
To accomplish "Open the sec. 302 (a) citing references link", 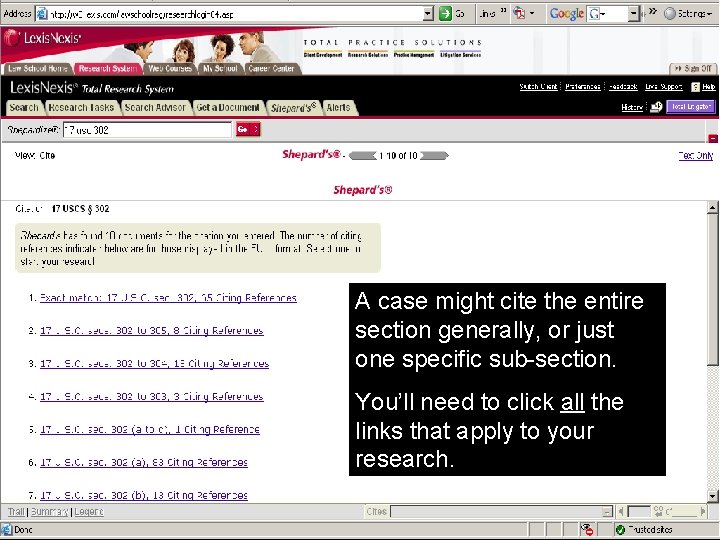I will [144, 462].
